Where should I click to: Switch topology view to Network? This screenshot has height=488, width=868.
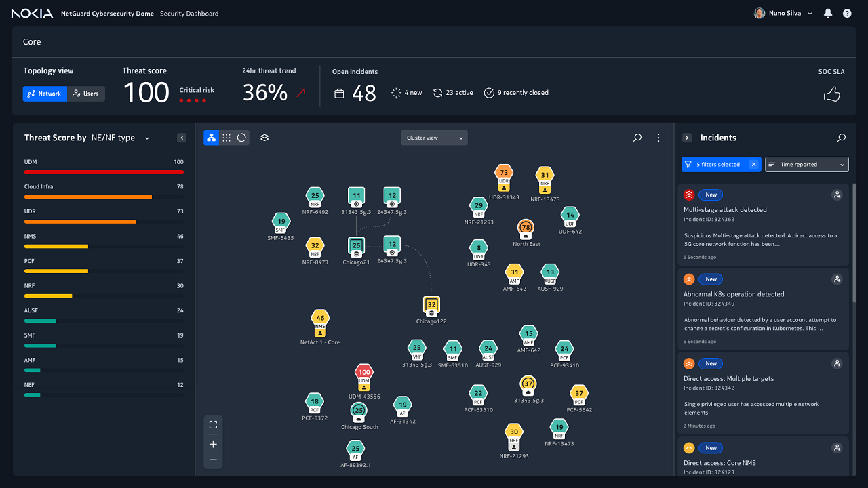click(x=45, y=94)
